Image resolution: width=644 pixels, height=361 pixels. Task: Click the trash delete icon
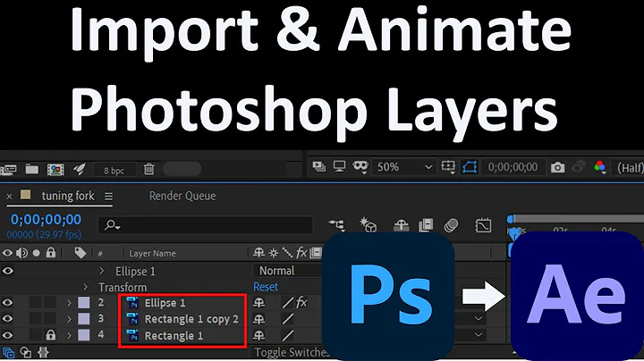click(149, 169)
